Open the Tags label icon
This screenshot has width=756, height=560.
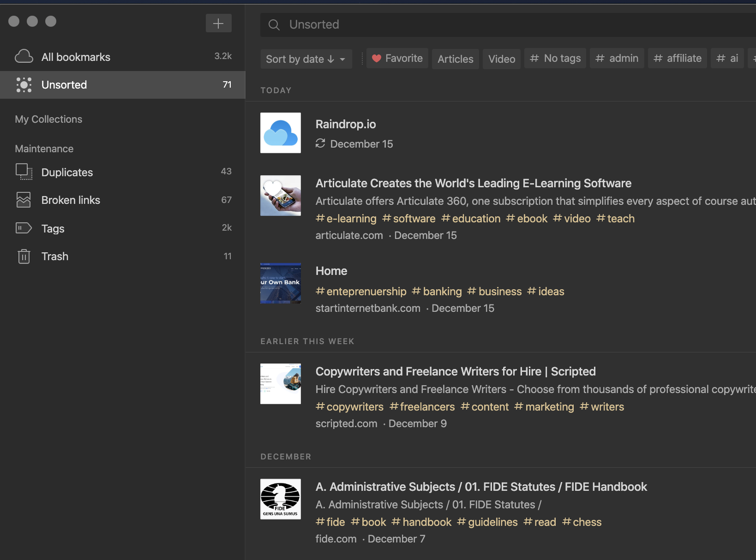24,228
